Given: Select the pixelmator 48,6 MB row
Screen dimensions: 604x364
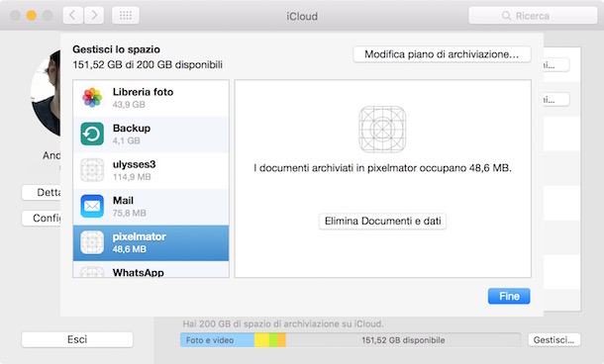Looking at the screenshot, I should (x=151, y=242).
